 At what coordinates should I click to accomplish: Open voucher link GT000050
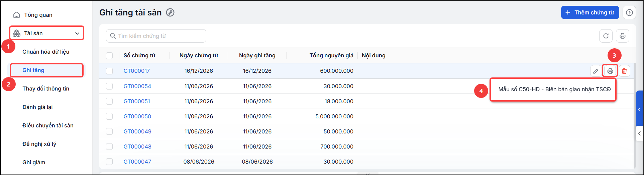pos(137,116)
